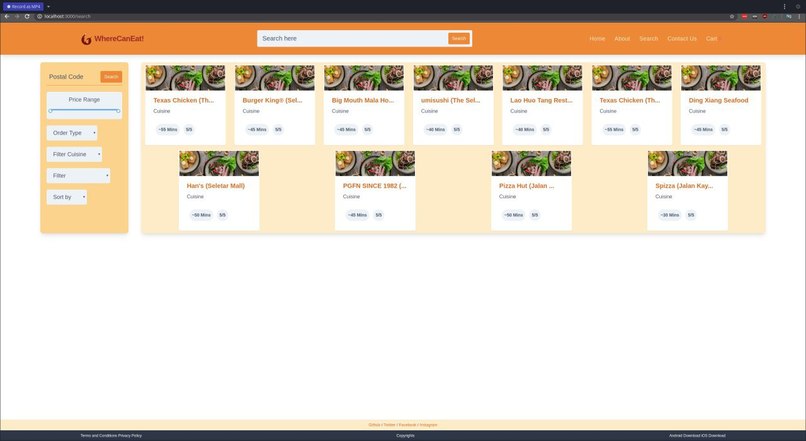Expand the Order Type dropdown
Viewport: 806px width, 441px height.
(72, 133)
